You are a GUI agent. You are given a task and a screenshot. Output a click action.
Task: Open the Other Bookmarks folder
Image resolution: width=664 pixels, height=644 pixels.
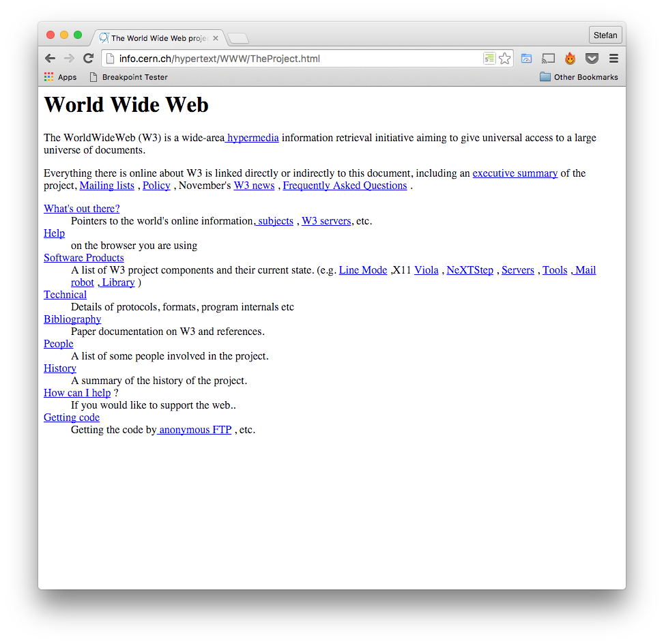579,77
